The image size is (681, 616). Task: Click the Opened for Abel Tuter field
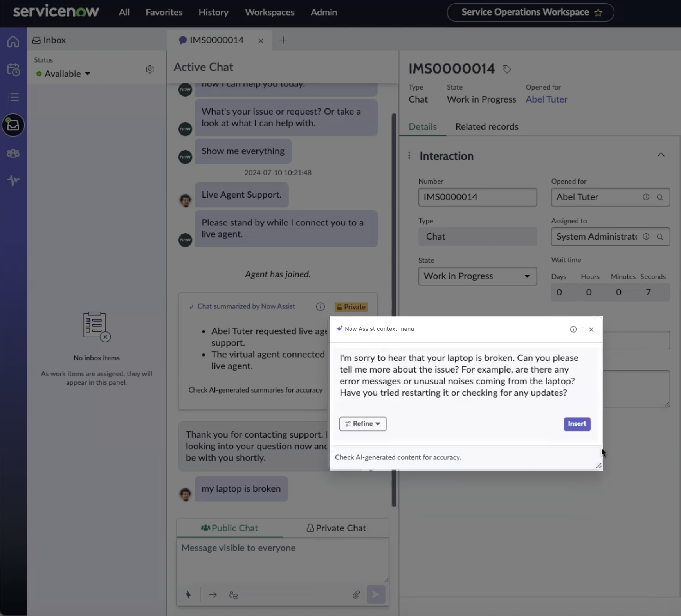[610, 197]
